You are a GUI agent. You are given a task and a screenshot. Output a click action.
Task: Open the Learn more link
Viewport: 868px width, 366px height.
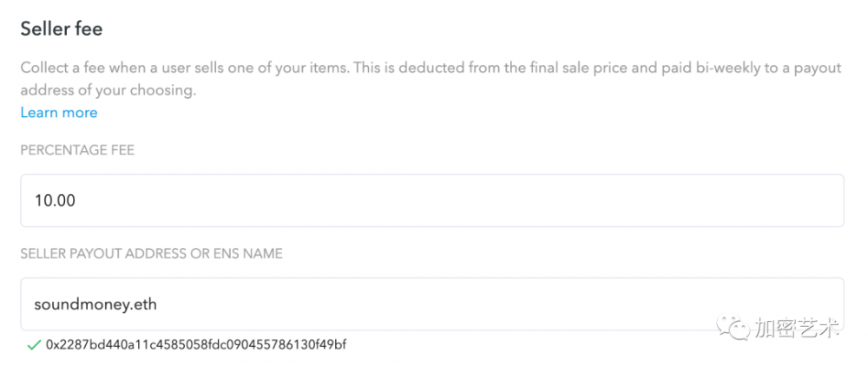[x=59, y=113]
